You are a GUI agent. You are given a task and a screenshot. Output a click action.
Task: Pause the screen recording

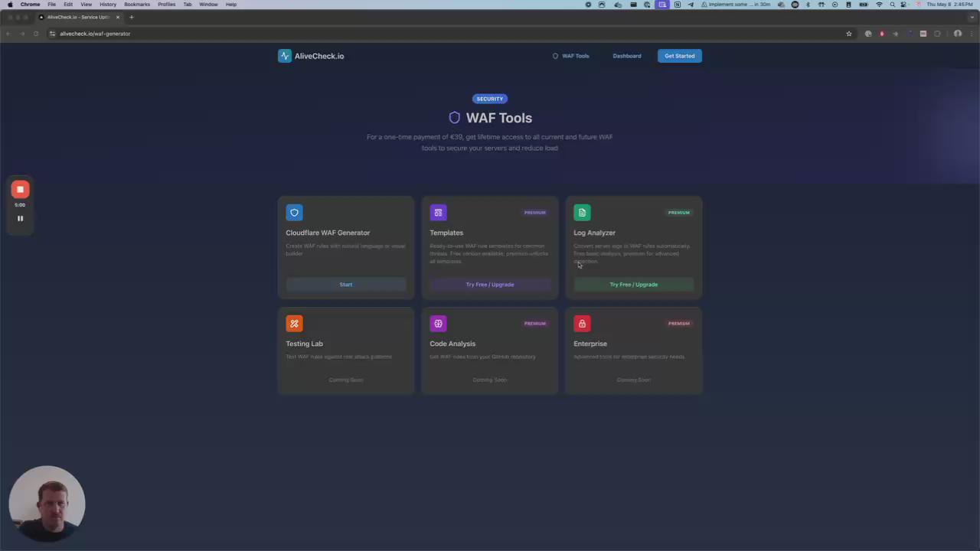(20, 219)
